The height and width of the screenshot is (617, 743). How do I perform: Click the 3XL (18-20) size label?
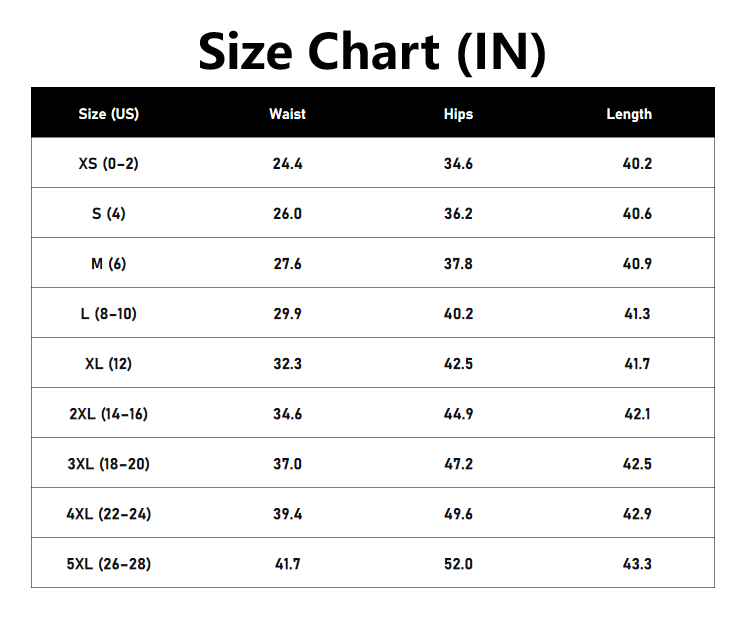(x=109, y=463)
